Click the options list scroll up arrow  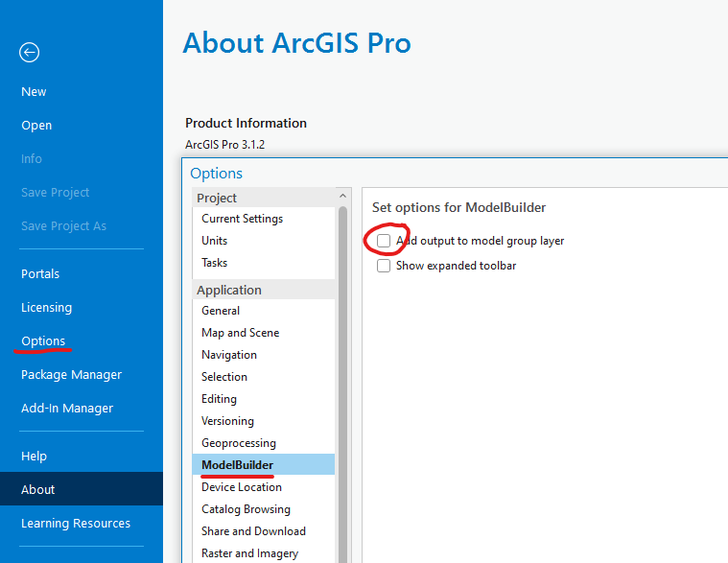(342, 196)
